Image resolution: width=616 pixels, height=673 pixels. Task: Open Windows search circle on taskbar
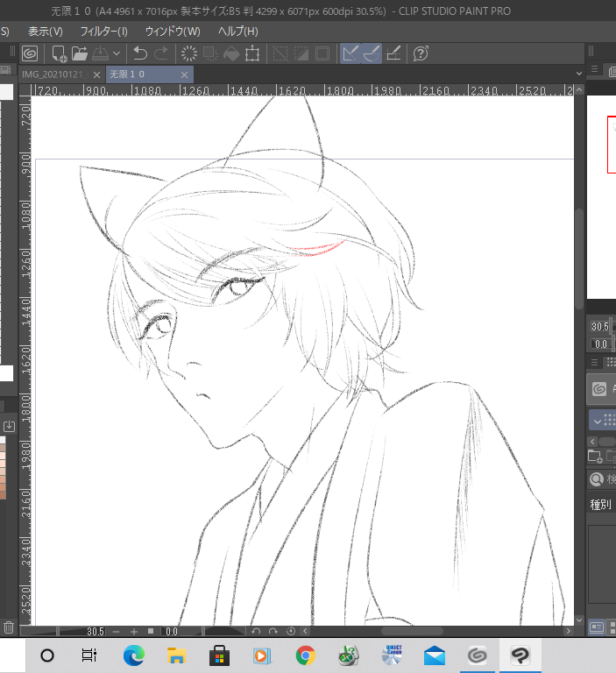click(x=47, y=655)
